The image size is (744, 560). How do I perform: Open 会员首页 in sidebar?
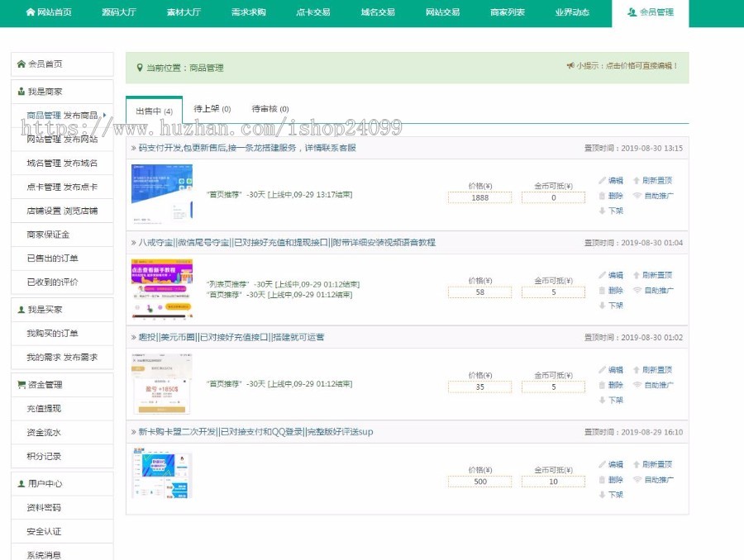[x=62, y=64]
